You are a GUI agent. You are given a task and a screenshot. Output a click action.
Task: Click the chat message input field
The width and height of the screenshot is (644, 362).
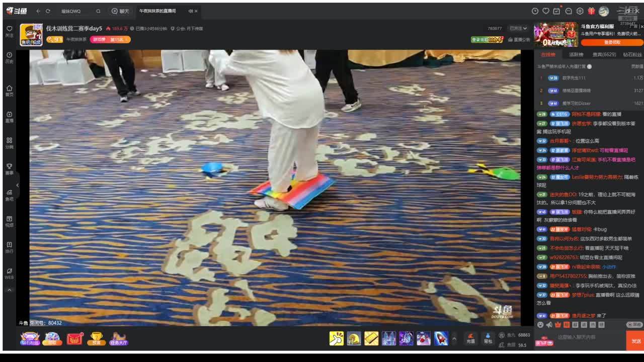point(589,337)
